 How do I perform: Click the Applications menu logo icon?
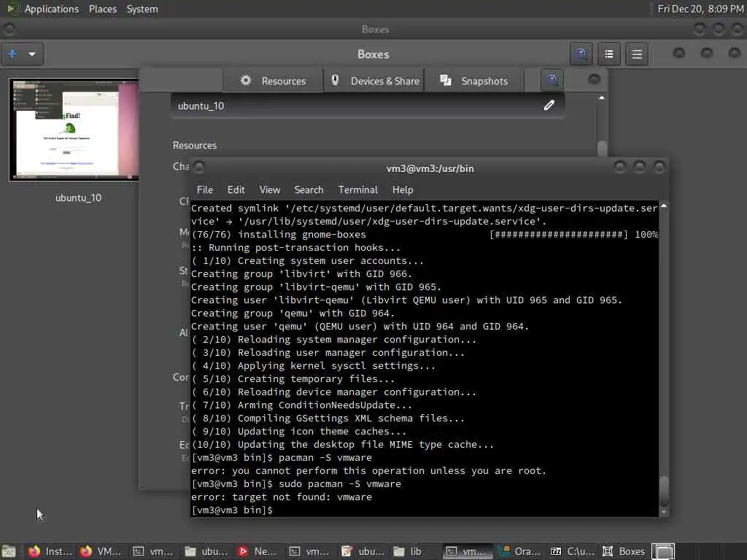click(x=13, y=9)
